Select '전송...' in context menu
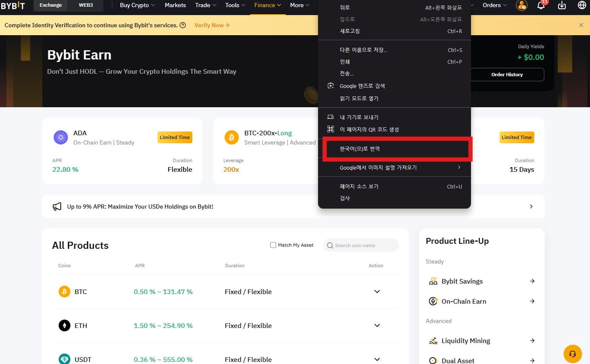590x364 pixels. tap(395, 73)
